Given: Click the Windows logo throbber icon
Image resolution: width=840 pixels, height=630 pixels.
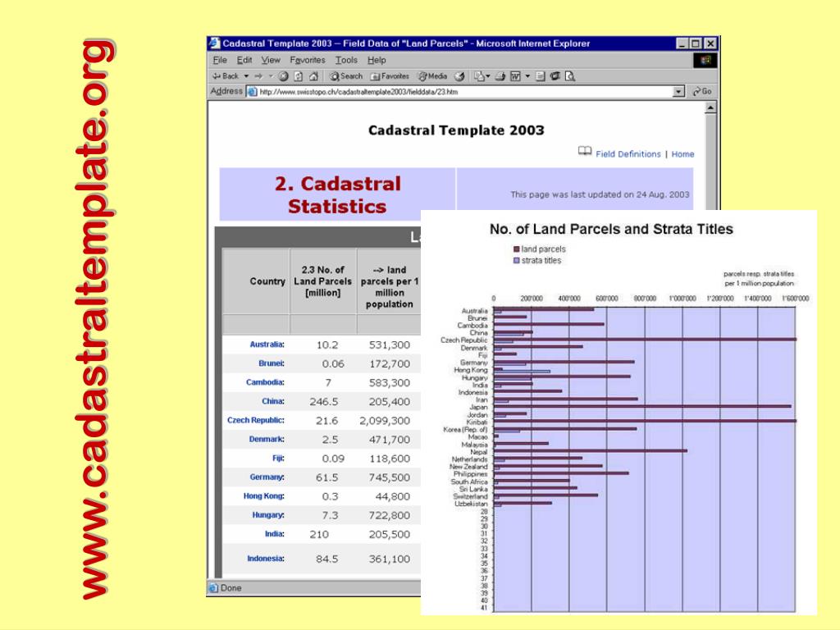Looking at the screenshot, I should click(705, 61).
